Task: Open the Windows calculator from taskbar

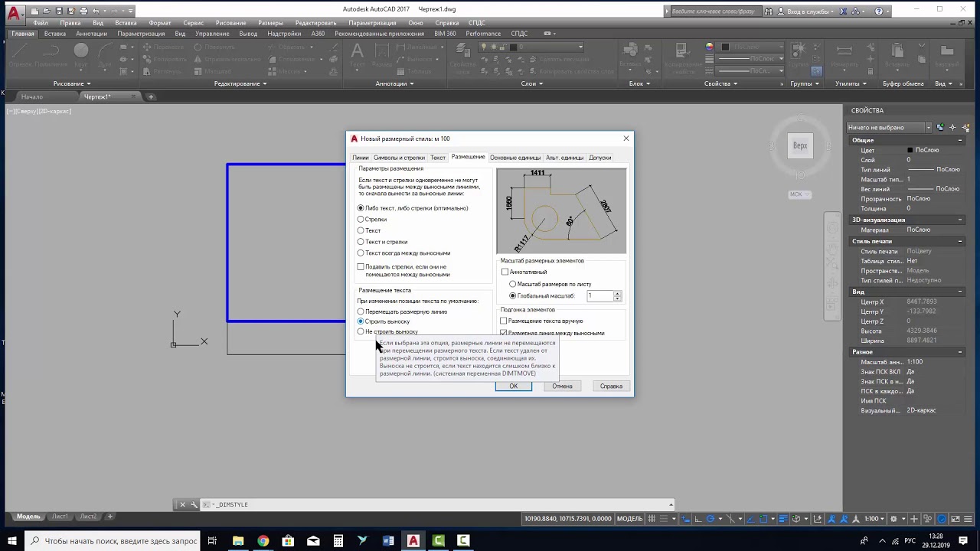Action: click(x=338, y=541)
